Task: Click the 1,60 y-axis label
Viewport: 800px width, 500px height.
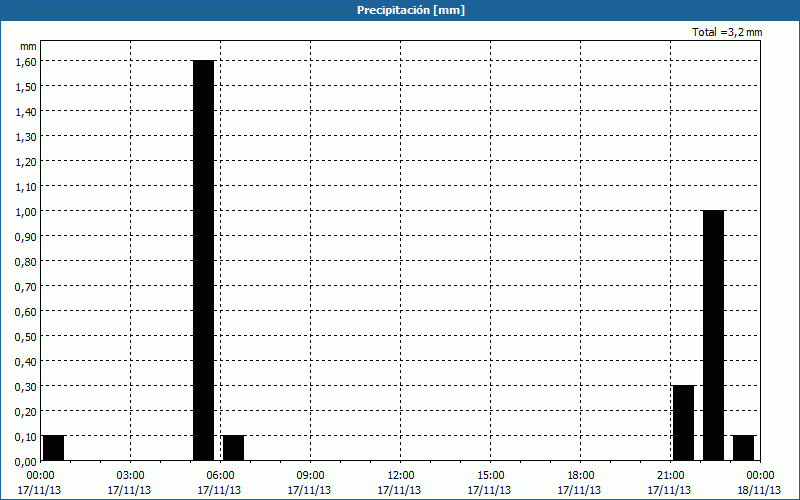Action: [x=26, y=62]
